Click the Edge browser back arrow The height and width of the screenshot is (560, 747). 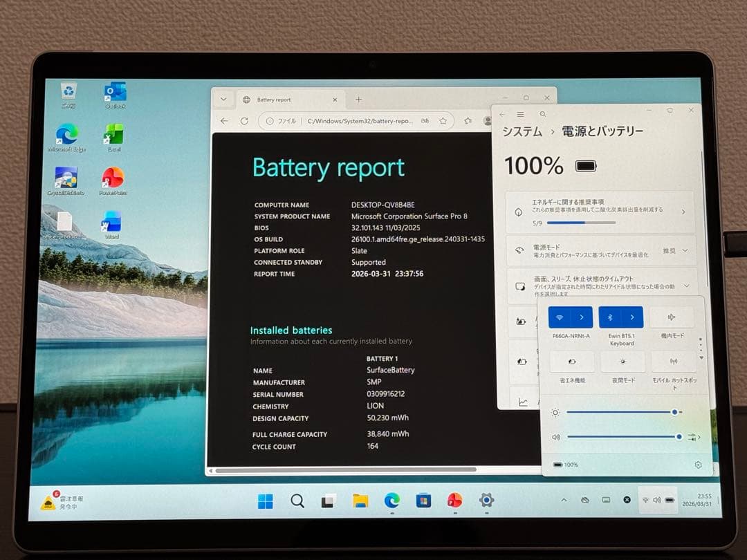click(x=224, y=121)
